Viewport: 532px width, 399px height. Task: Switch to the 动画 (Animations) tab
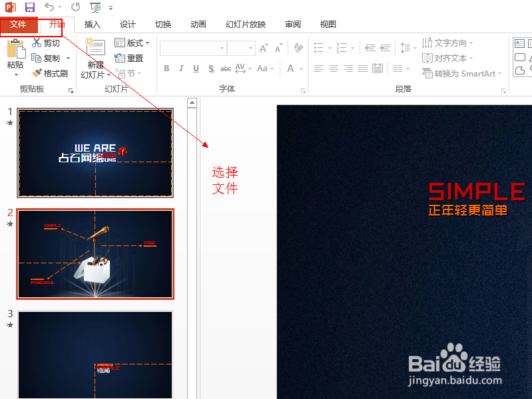pos(198,25)
